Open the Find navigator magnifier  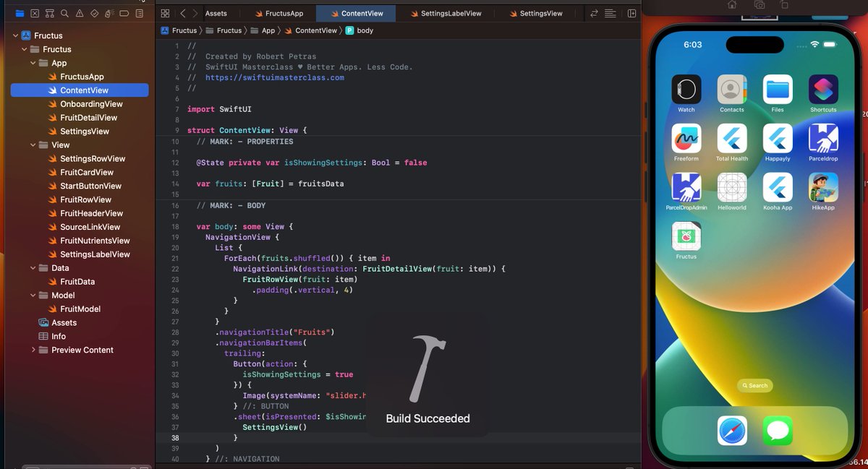pyautogui.click(x=65, y=13)
